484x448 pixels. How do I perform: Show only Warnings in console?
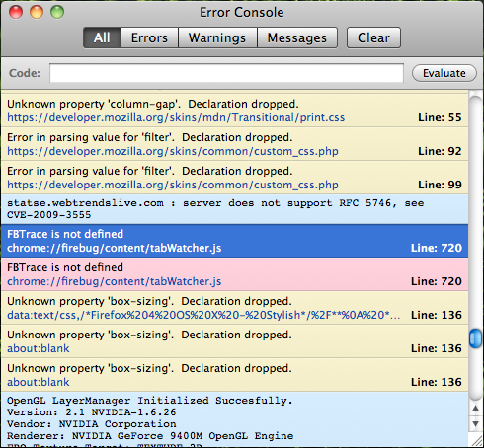pyautogui.click(x=217, y=37)
